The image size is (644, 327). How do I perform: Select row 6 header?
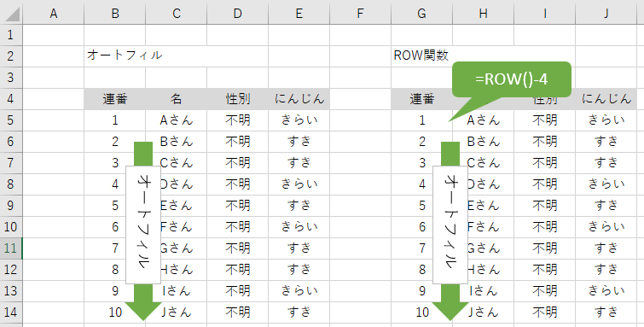[11, 142]
